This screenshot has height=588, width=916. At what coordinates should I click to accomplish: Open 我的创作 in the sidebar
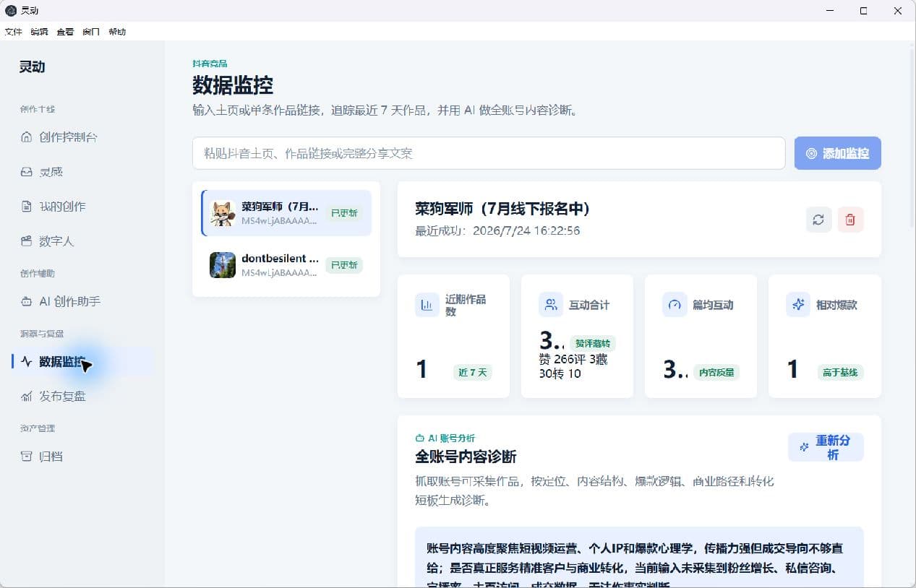[82, 207]
